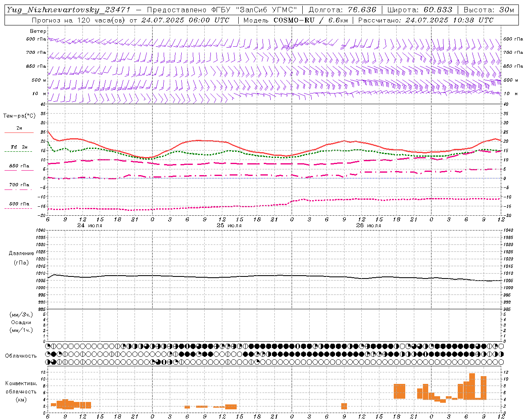Click the Облачность cloud cover label

coord(21,356)
